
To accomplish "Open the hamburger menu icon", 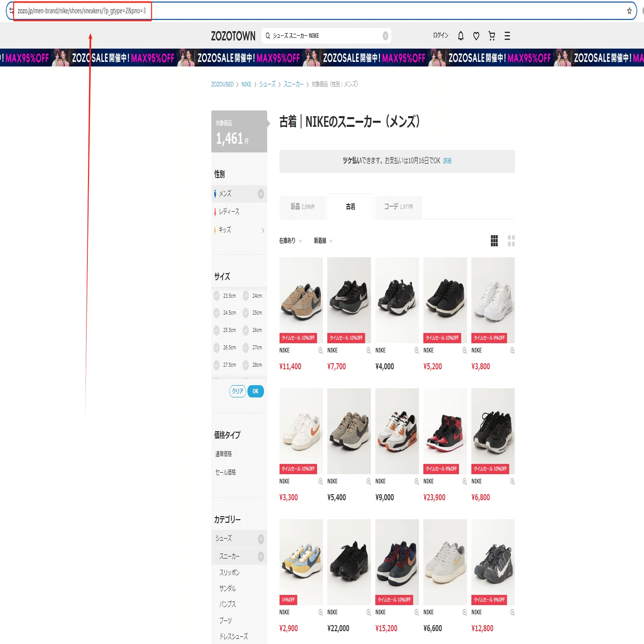I will 507,36.
